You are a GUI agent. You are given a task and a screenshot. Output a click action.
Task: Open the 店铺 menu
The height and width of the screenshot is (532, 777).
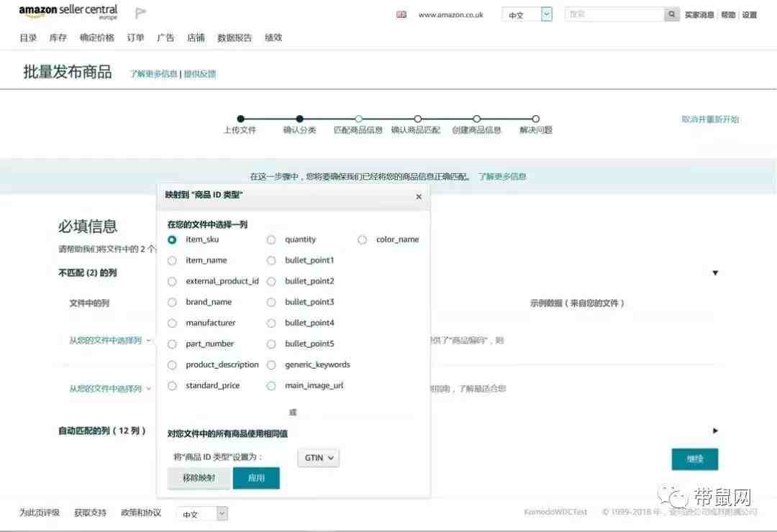click(196, 37)
